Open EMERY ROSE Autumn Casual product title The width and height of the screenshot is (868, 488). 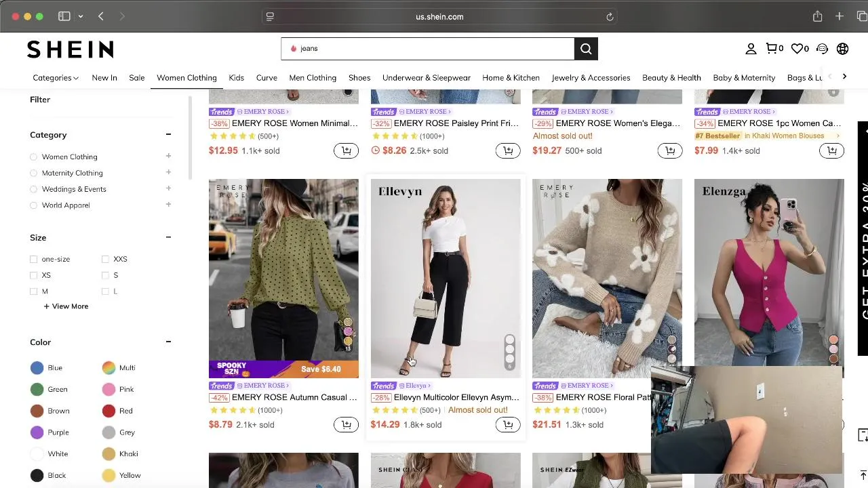pos(294,397)
